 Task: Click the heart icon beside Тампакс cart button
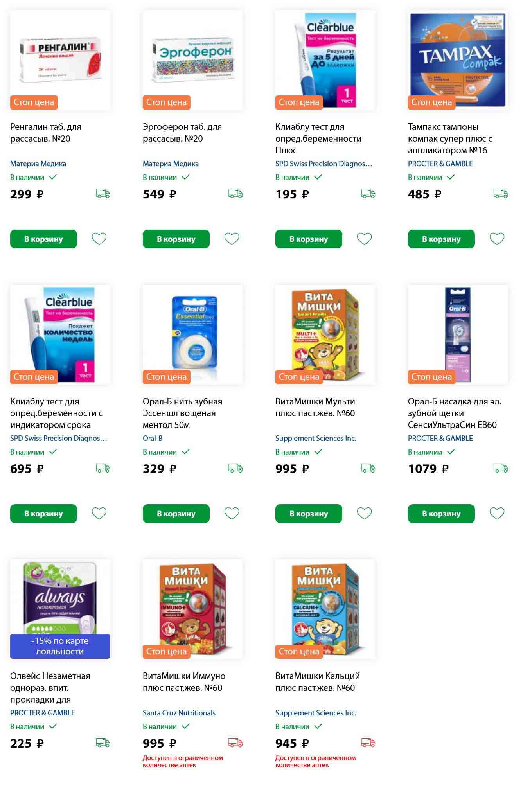[x=497, y=239]
